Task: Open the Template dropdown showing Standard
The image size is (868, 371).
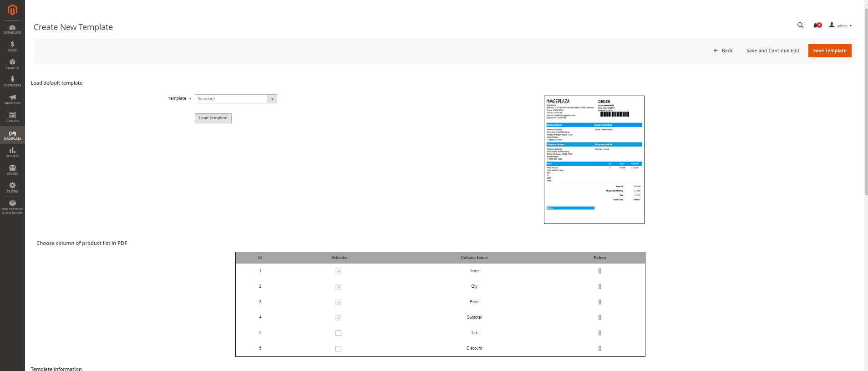Action: [235, 99]
